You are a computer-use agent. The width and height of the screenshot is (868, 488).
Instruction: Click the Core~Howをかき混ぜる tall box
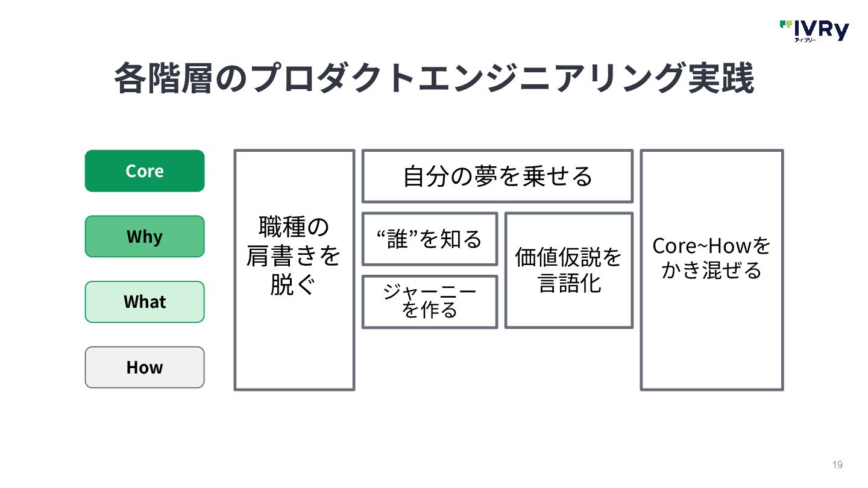pyautogui.click(x=712, y=270)
